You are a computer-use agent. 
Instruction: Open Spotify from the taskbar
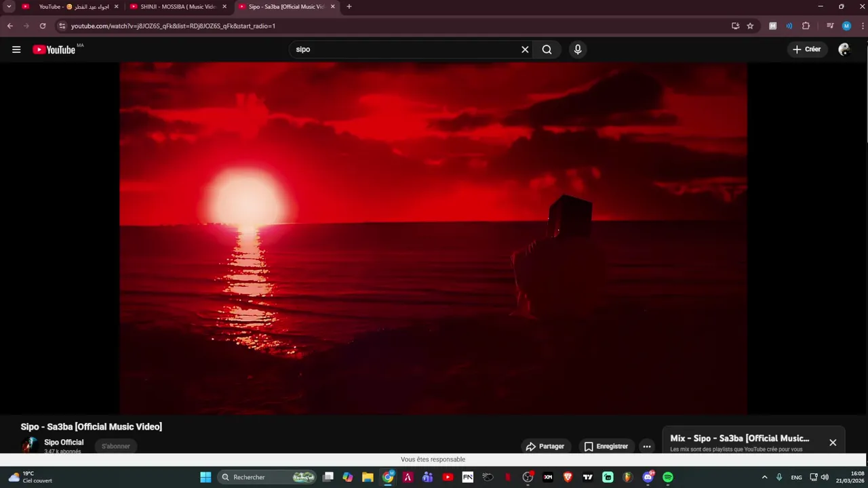click(x=668, y=477)
